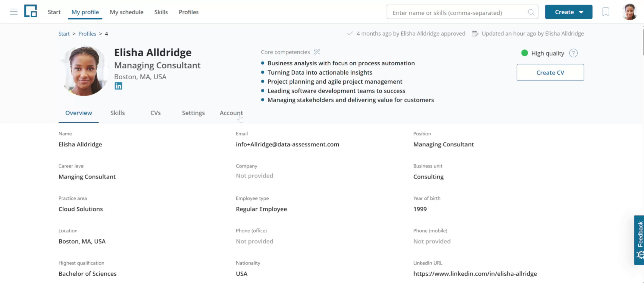Image resolution: width=644 pixels, height=285 pixels.
Task: Click the Consulting business unit value
Action: [x=428, y=177]
